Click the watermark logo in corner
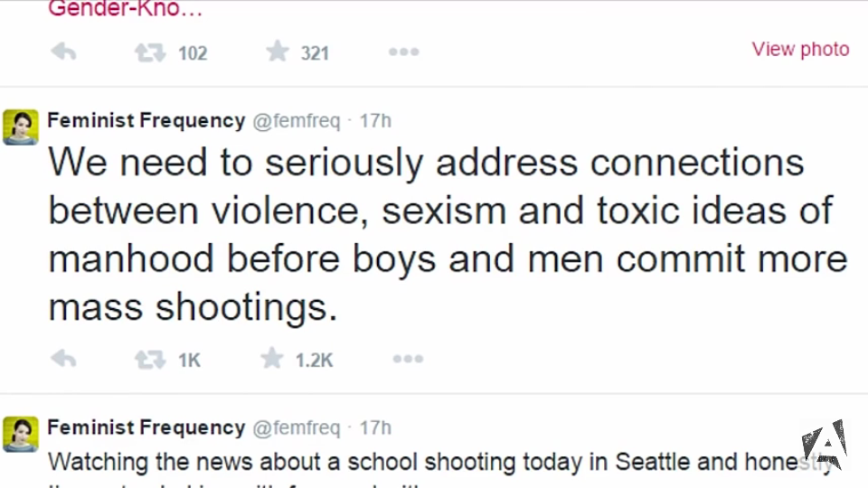 pyautogui.click(x=823, y=444)
